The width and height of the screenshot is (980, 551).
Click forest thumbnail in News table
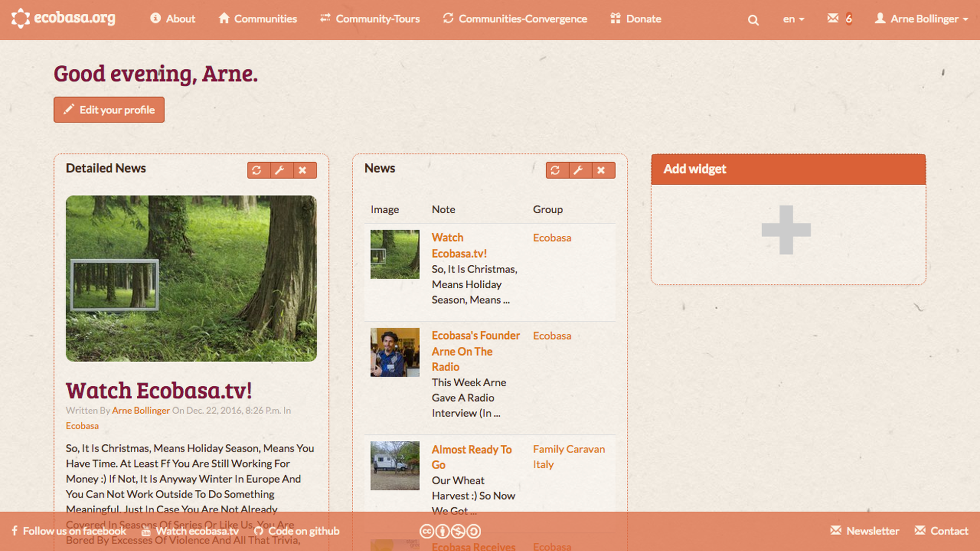pos(395,255)
